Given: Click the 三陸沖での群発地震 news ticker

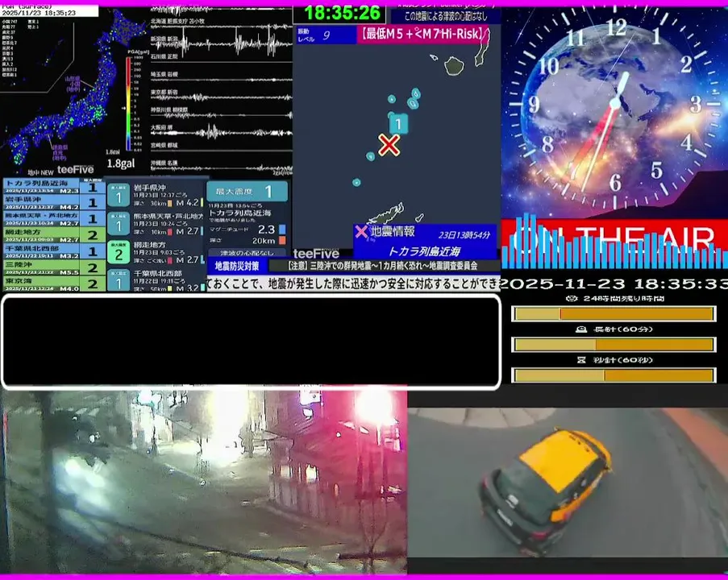Looking at the screenshot, I should click(384, 266).
